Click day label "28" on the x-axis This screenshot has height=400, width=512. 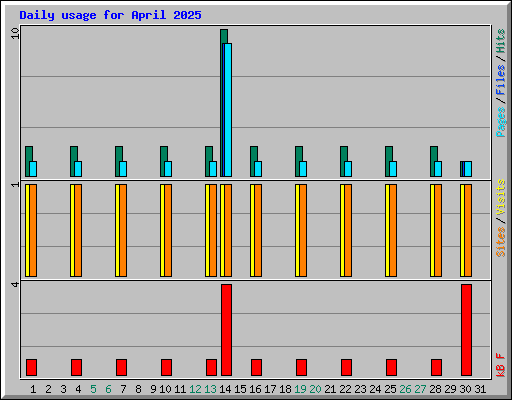435,389
